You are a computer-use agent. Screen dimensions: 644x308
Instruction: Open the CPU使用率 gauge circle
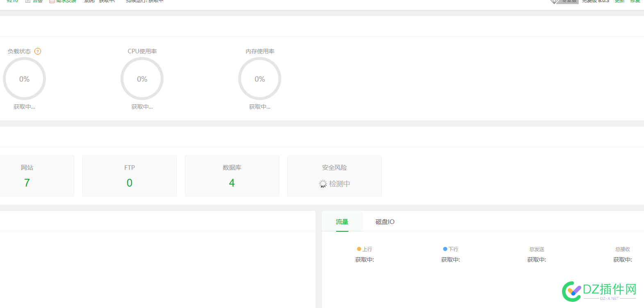click(x=142, y=79)
